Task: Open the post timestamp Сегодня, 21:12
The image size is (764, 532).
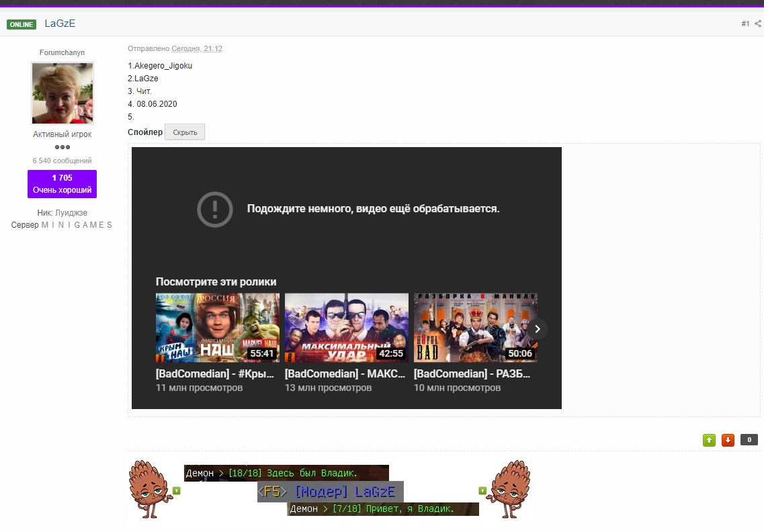Action: [x=198, y=48]
